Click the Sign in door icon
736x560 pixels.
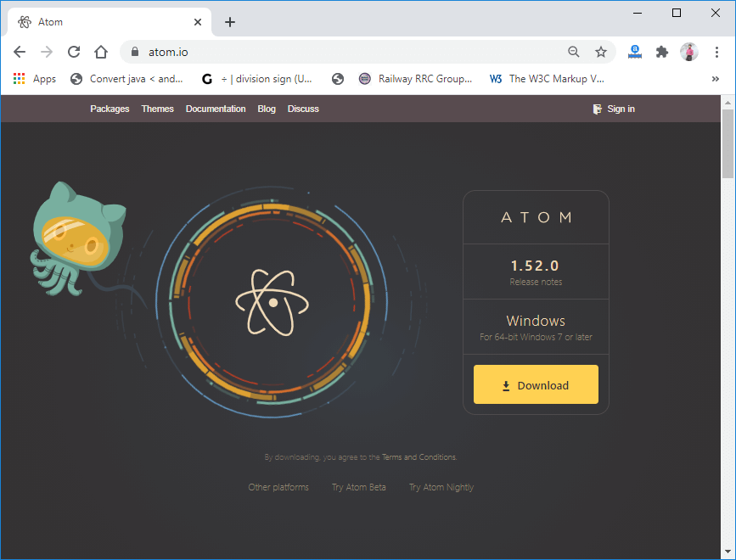[597, 109]
